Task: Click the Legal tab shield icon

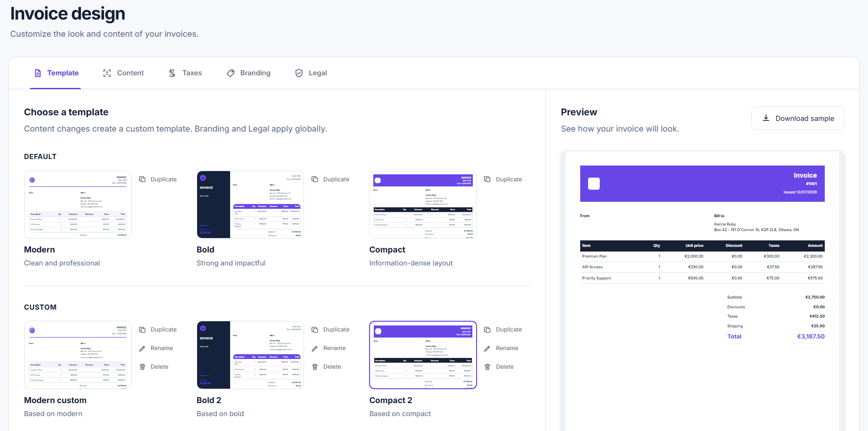Action: point(299,73)
